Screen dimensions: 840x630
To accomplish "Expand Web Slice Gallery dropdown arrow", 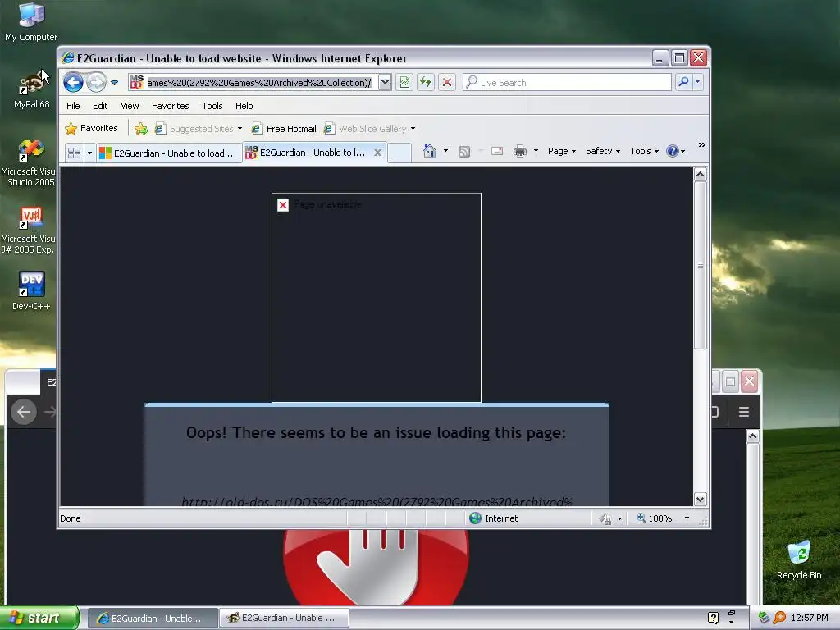I will (x=413, y=129).
